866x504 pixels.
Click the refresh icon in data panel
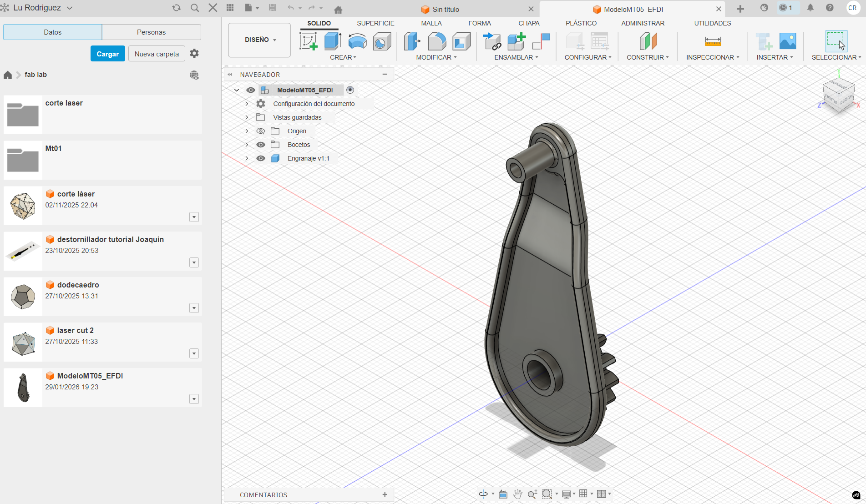tap(177, 8)
